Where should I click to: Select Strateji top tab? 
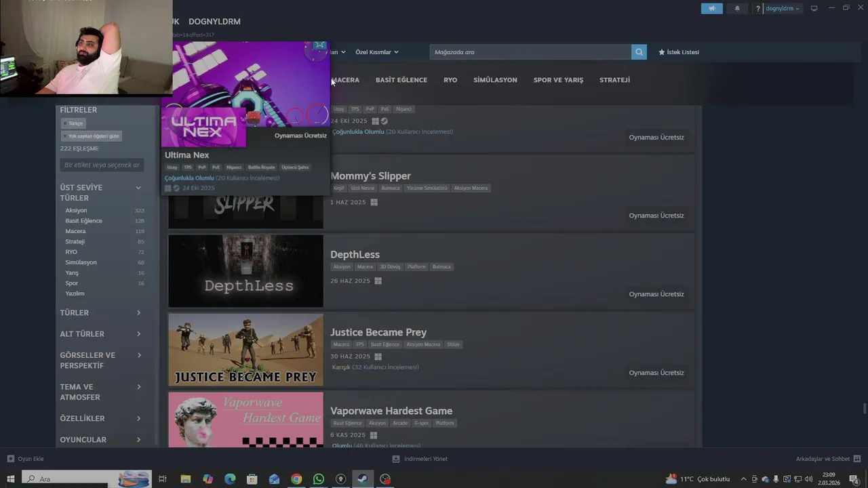click(614, 80)
